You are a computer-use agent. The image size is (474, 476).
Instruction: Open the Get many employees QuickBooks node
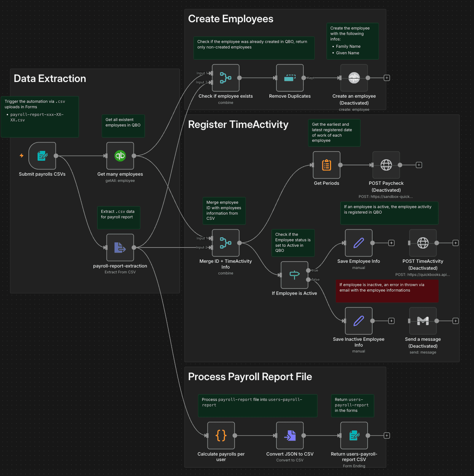click(x=120, y=156)
